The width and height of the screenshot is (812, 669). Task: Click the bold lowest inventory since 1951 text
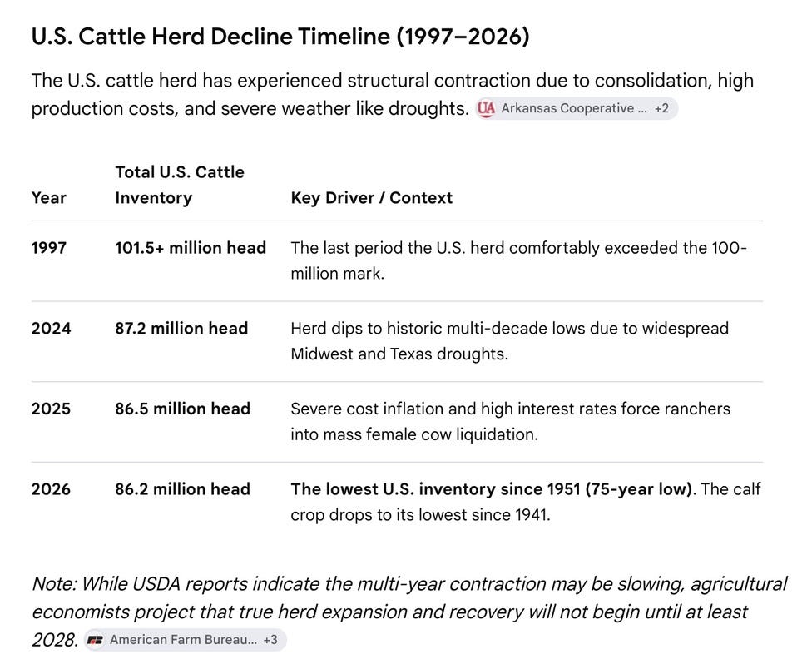point(492,489)
